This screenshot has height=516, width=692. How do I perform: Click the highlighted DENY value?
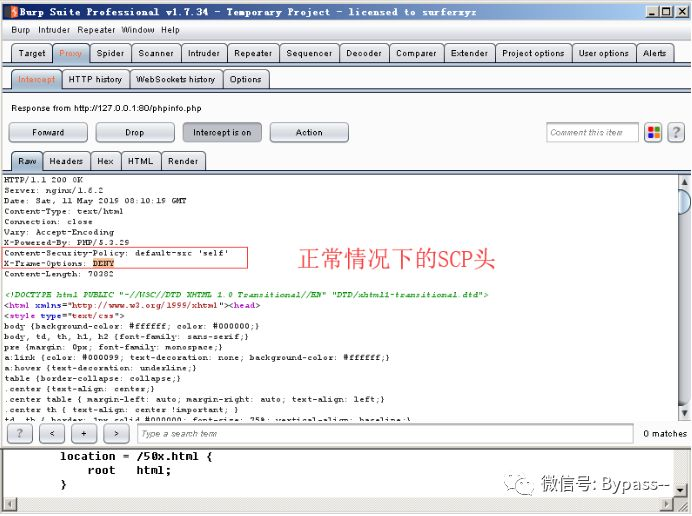click(x=103, y=264)
